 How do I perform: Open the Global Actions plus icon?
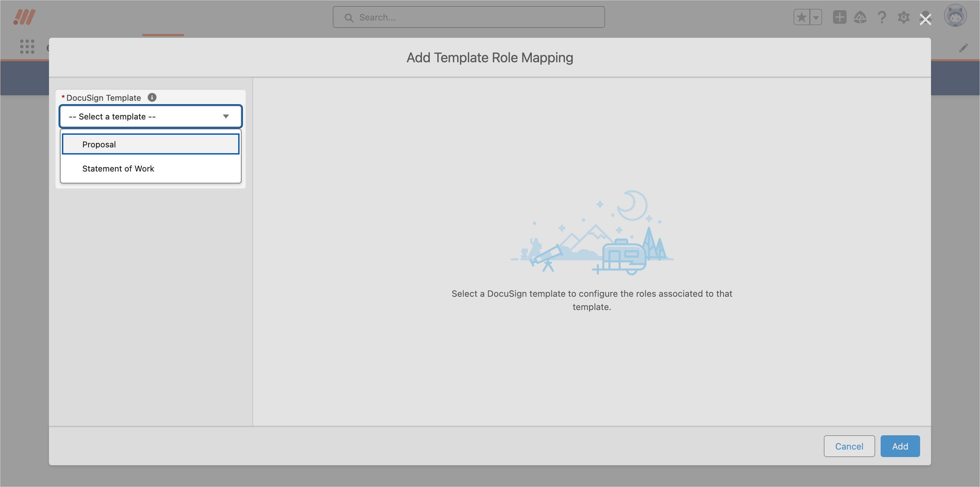pyautogui.click(x=839, y=17)
